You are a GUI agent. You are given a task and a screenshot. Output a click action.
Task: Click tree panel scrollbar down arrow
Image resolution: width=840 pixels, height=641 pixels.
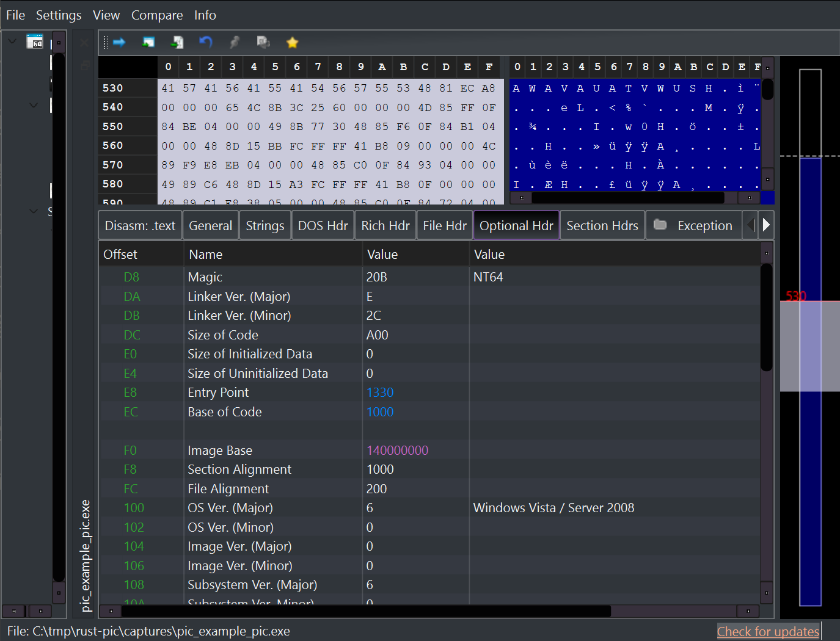click(x=59, y=592)
